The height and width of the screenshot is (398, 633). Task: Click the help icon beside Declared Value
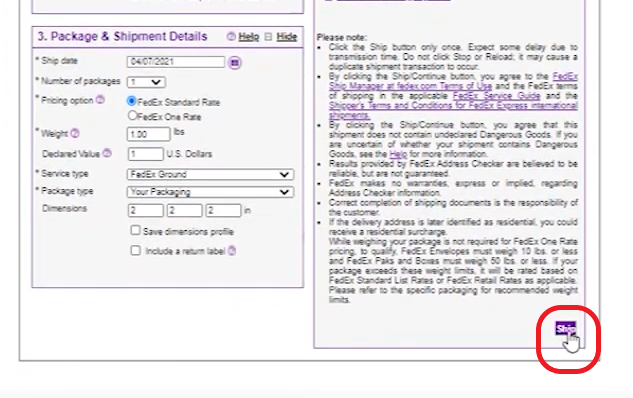click(107, 153)
